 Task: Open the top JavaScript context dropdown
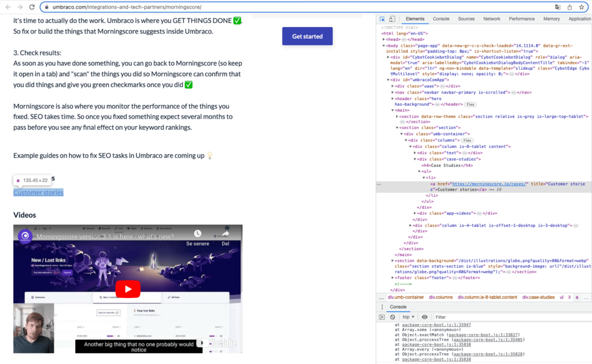409,317
